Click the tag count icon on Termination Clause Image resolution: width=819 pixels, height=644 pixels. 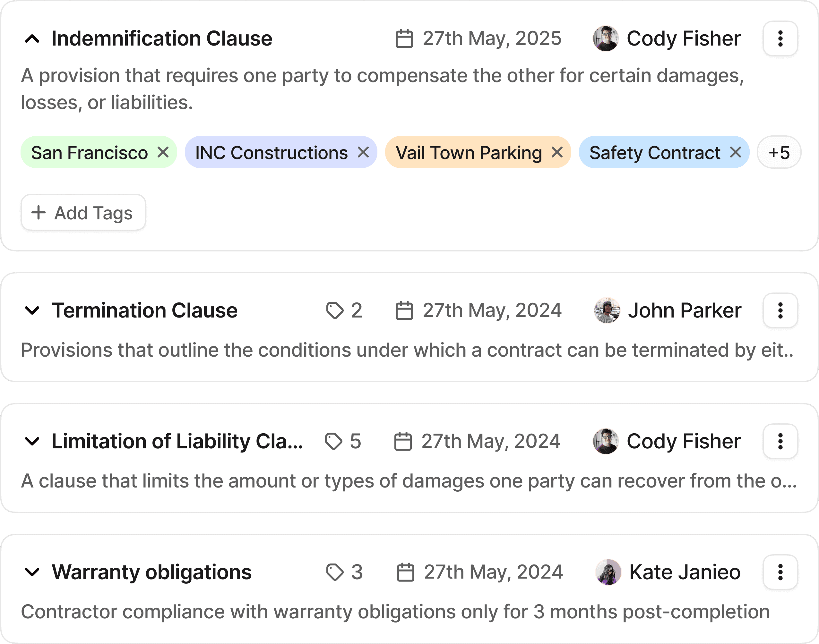(x=335, y=311)
